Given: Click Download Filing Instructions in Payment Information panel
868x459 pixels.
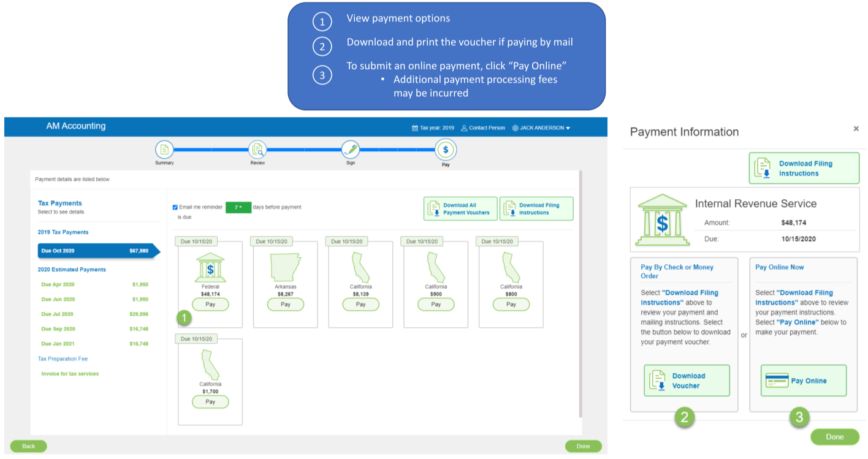Looking at the screenshot, I should (804, 169).
